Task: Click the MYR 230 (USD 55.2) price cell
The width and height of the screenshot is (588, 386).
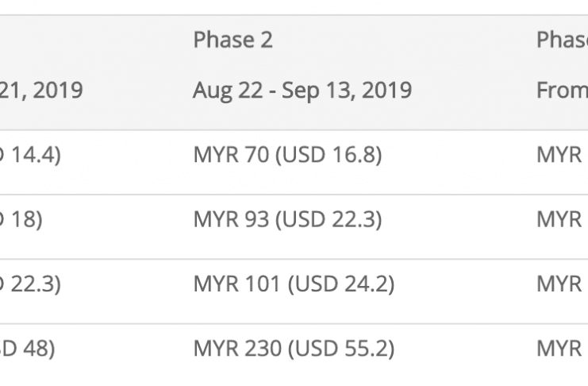Action: [294, 349]
